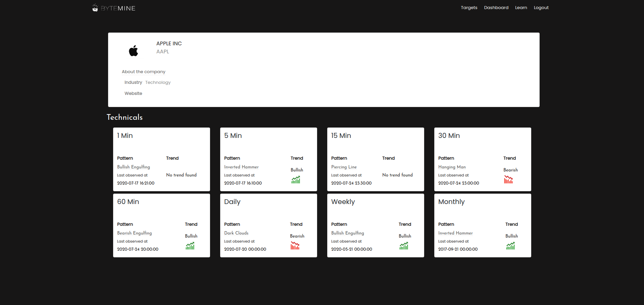The height and width of the screenshot is (305, 644).
Task: Open the Inverted Hammer pattern in Monthly card
Action: pyautogui.click(x=455, y=233)
